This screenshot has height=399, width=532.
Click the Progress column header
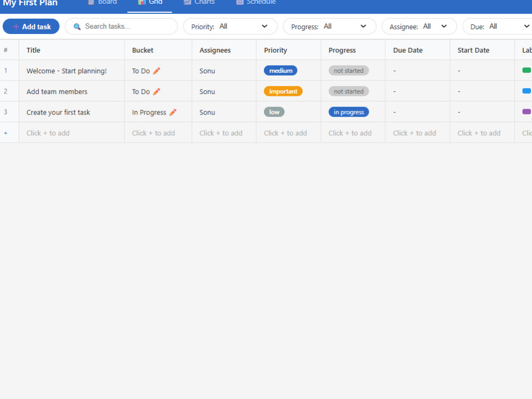tap(353, 50)
